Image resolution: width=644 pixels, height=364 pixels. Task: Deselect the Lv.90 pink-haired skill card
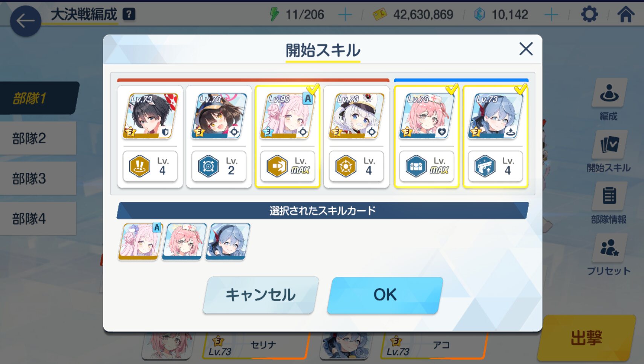click(288, 137)
